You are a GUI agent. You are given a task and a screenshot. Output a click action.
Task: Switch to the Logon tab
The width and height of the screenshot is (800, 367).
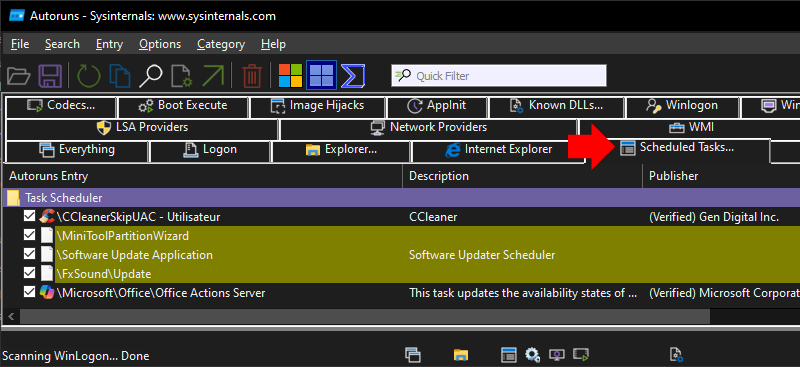click(210, 151)
